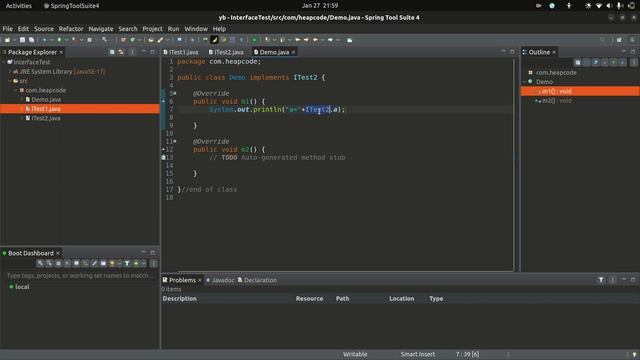Screen dimensions: 640x360
Task: Click the Open Type folder icon in toolbar
Action: coord(151,40)
